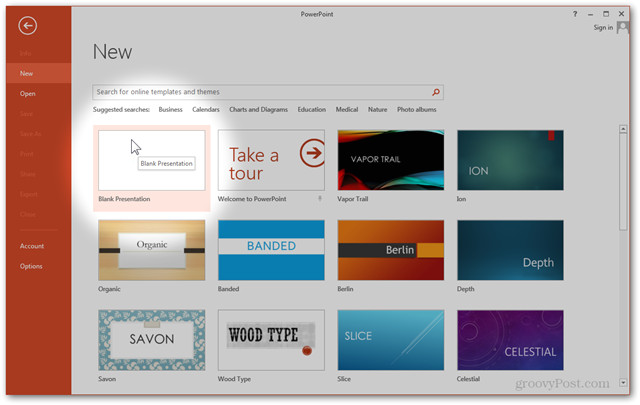
Task: Choose the Savon theme thumbnail
Action: click(x=151, y=340)
